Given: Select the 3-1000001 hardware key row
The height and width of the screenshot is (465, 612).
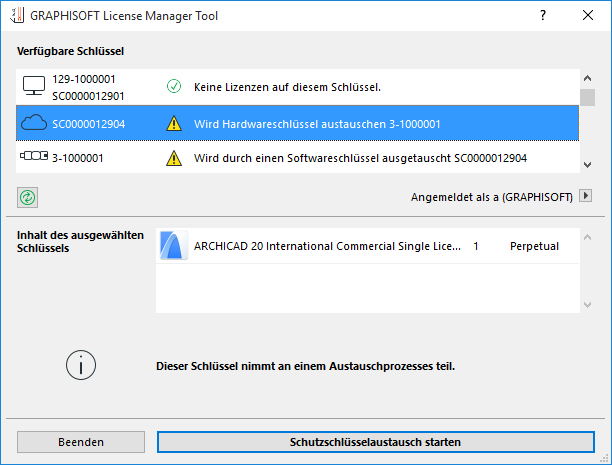Looking at the screenshot, I should (x=300, y=158).
